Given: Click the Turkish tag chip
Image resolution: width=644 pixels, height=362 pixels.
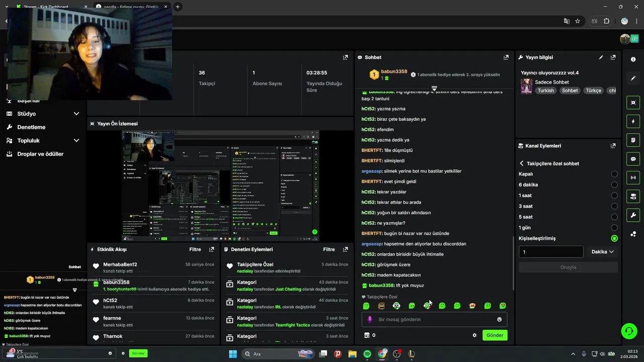Looking at the screenshot, I should click(x=545, y=90).
